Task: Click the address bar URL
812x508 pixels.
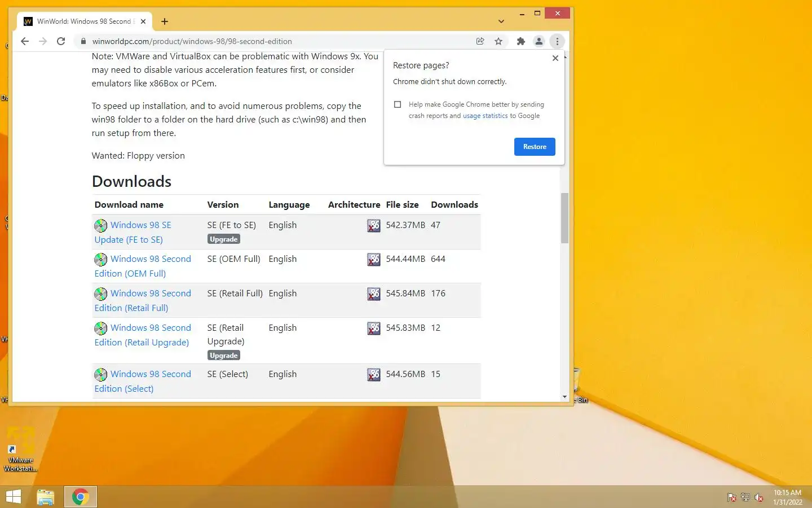Action: click(x=192, y=41)
